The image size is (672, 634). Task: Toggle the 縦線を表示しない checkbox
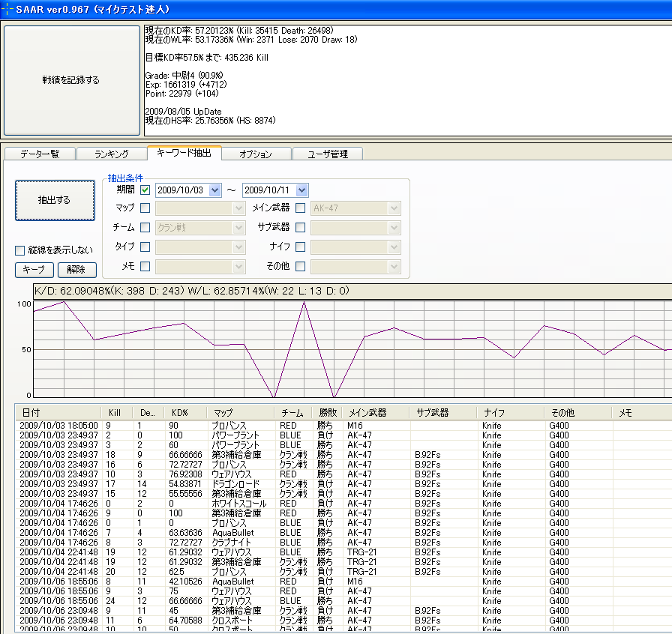[20, 250]
